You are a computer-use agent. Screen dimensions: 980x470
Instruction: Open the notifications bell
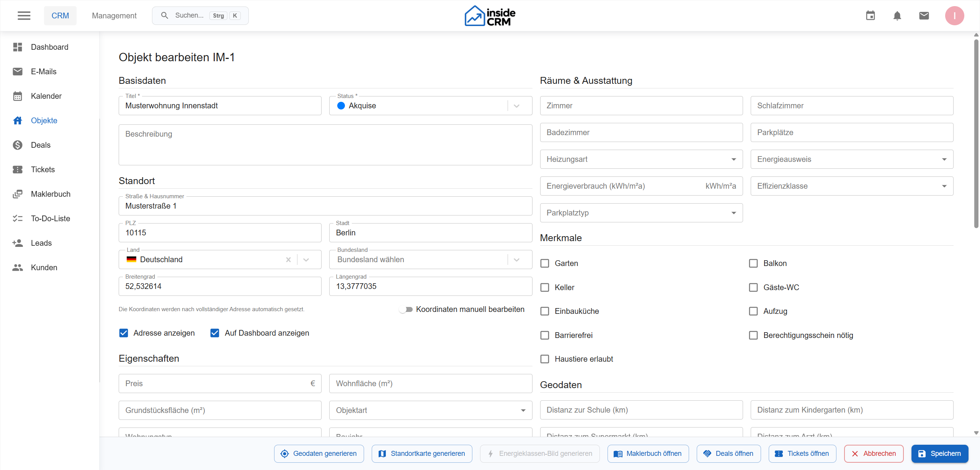click(897, 15)
